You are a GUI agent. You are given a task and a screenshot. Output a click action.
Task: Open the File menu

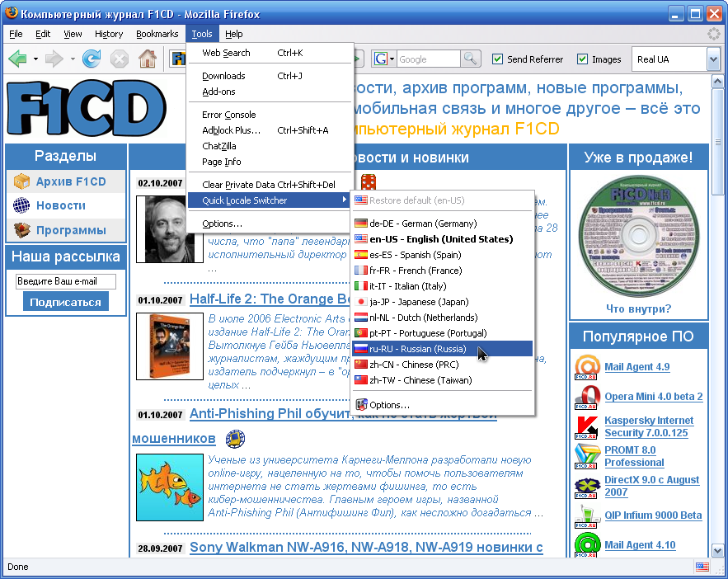16,34
